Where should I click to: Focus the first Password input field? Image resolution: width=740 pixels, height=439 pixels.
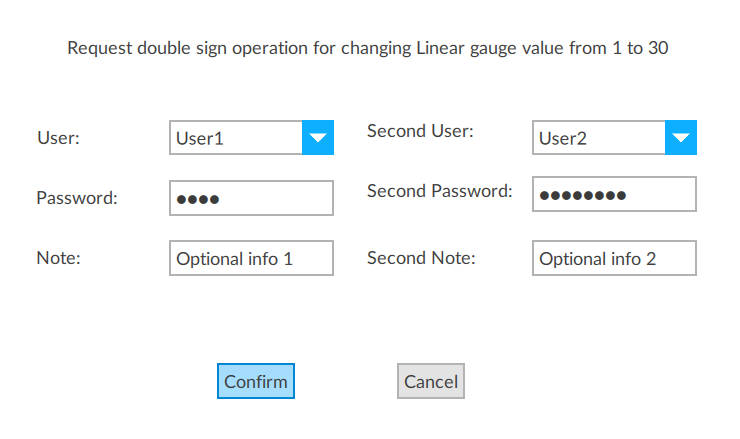[x=251, y=198]
